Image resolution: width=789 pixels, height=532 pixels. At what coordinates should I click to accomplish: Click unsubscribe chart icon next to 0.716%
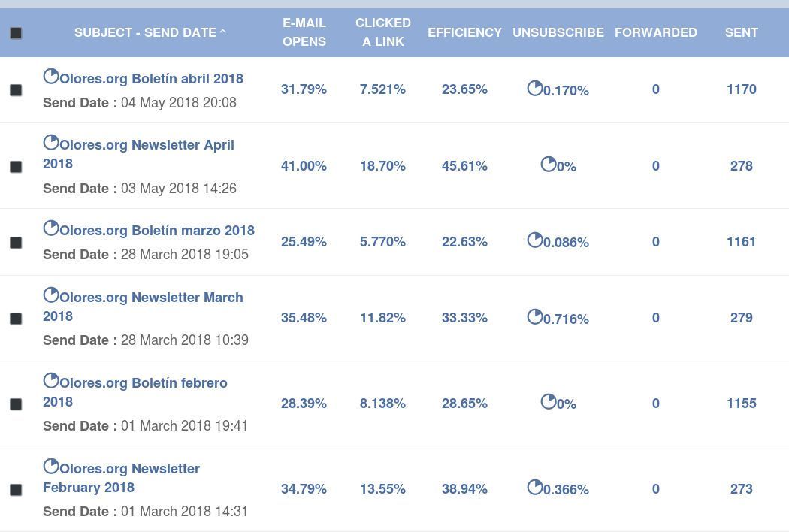coord(535,316)
